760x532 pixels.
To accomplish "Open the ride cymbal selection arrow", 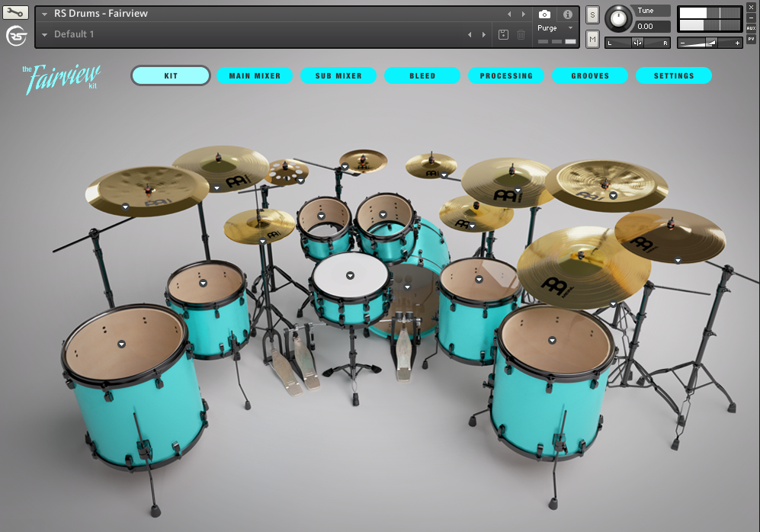I will tap(613, 304).
